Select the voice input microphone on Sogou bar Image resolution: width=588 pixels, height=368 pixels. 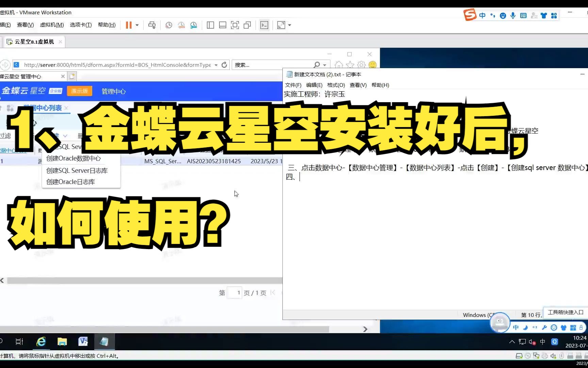point(513,15)
